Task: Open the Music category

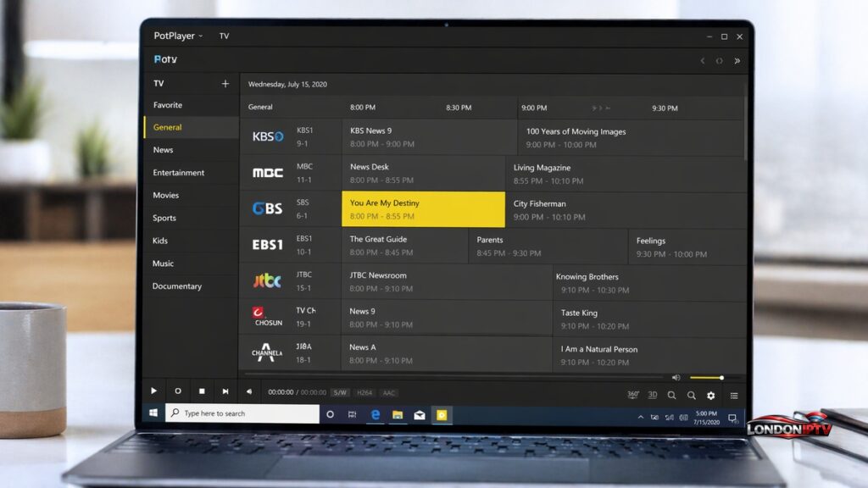Action: point(191,263)
